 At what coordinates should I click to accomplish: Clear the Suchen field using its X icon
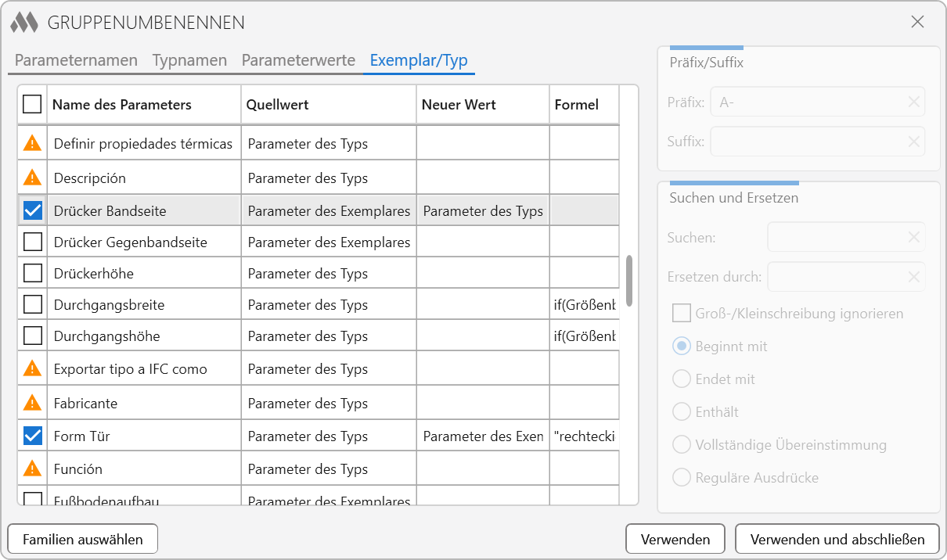913,237
